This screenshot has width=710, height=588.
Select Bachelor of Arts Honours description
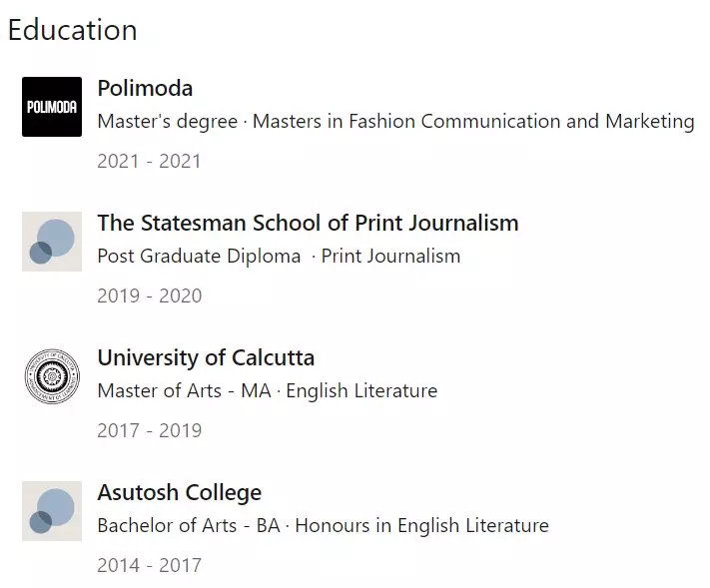tap(324, 525)
